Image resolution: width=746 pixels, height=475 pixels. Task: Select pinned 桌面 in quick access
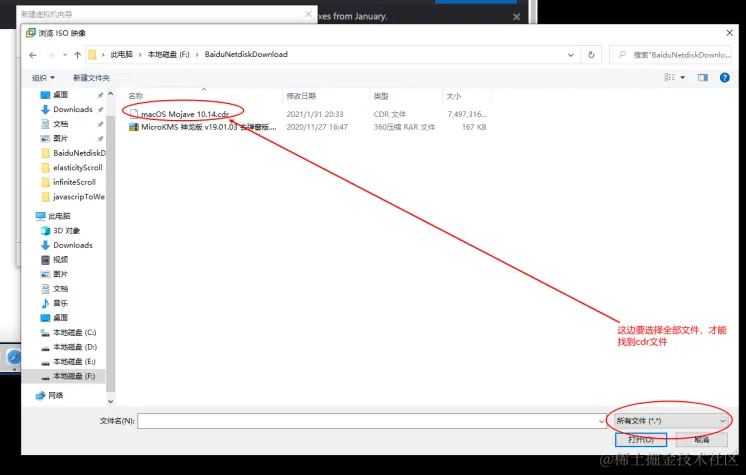click(60, 95)
